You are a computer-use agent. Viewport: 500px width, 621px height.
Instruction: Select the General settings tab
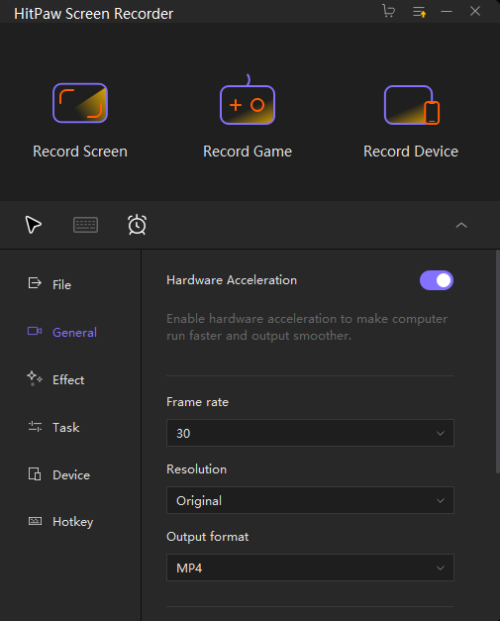pyautogui.click(x=62, y=332)
